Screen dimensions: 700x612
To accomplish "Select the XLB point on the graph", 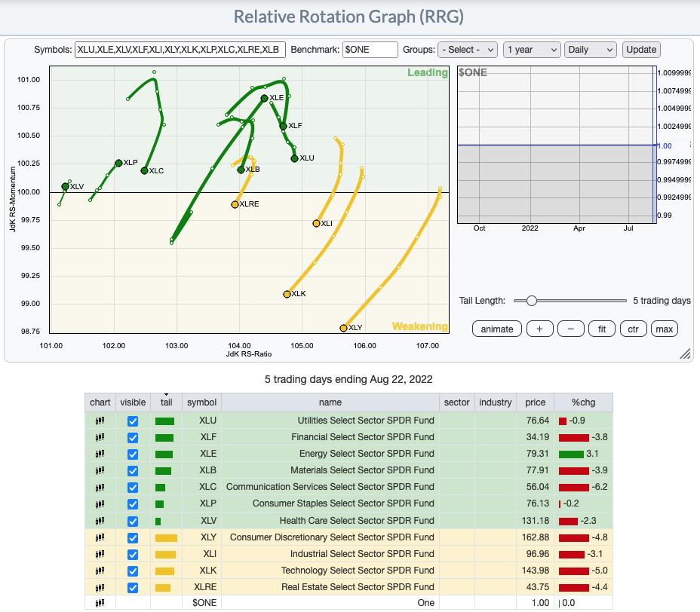I will coord(241,170).
